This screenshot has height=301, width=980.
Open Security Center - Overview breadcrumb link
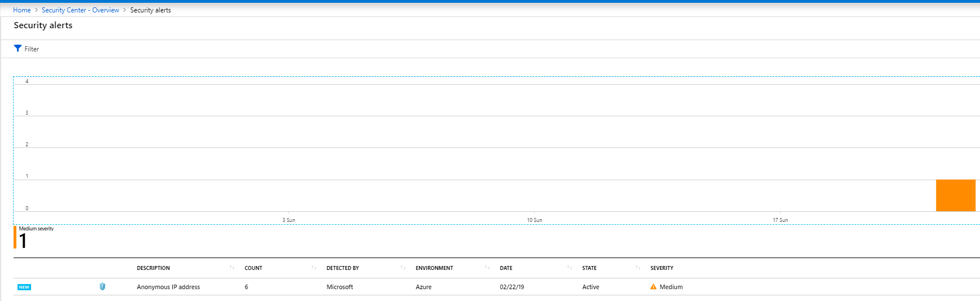[x=80, y=10]
